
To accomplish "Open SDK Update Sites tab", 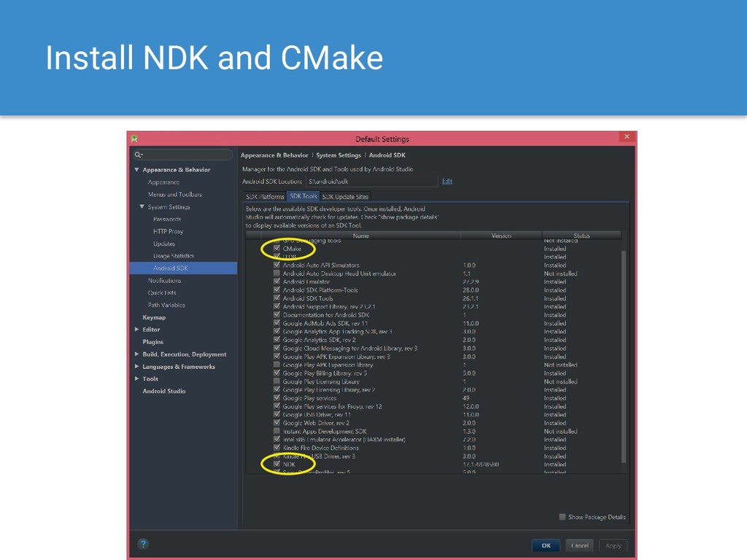I will click(x=345, y=197).
